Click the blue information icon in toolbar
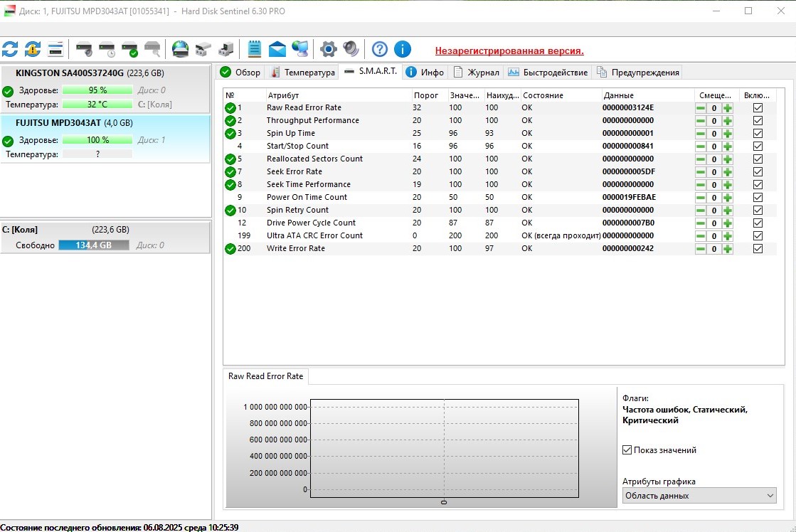The image size is (796, 532). click(x=403, y=49)
